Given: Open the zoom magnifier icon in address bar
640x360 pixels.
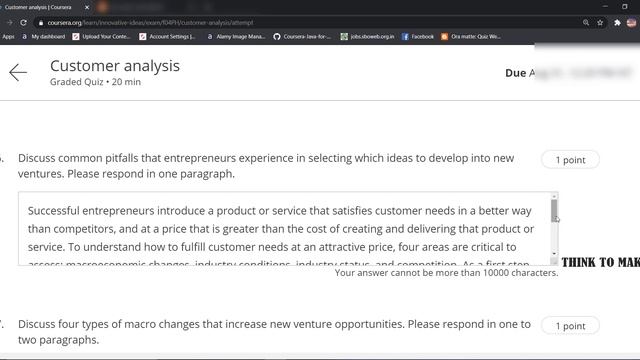Looking at the screenshot, I should coord(586,23).
